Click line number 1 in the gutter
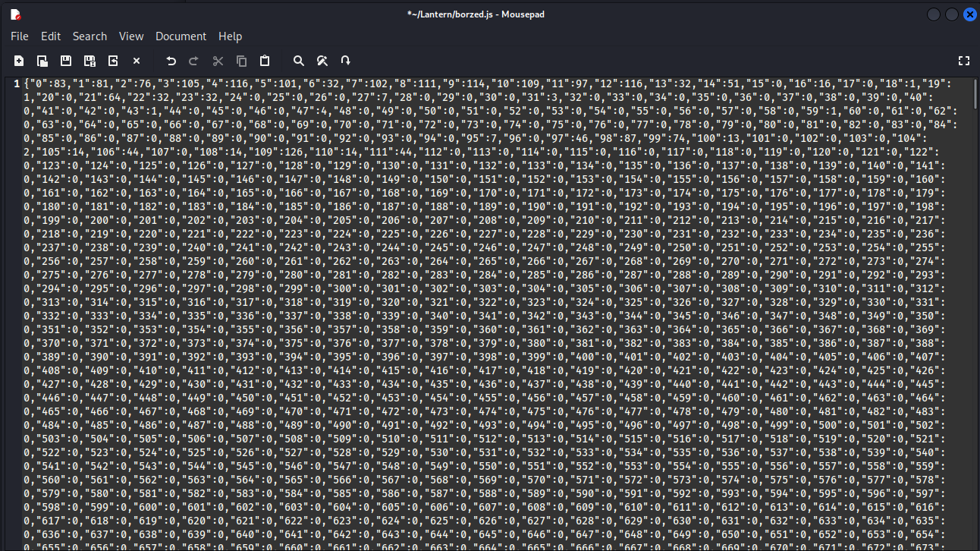Image resolution: width=980 pixels, height=551 pixels. tap(17, 83)
